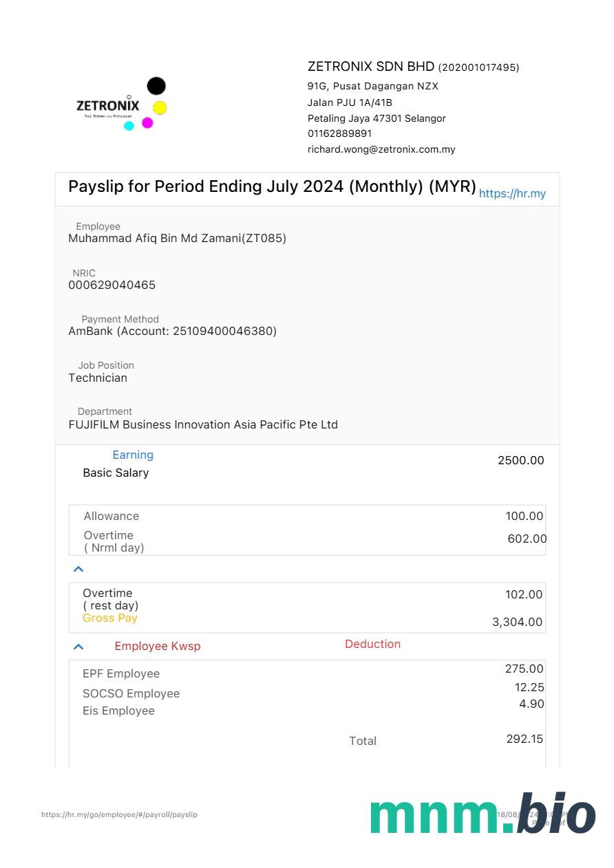Select the red Deduction heading
614x868 pixels.
[372, 644]
